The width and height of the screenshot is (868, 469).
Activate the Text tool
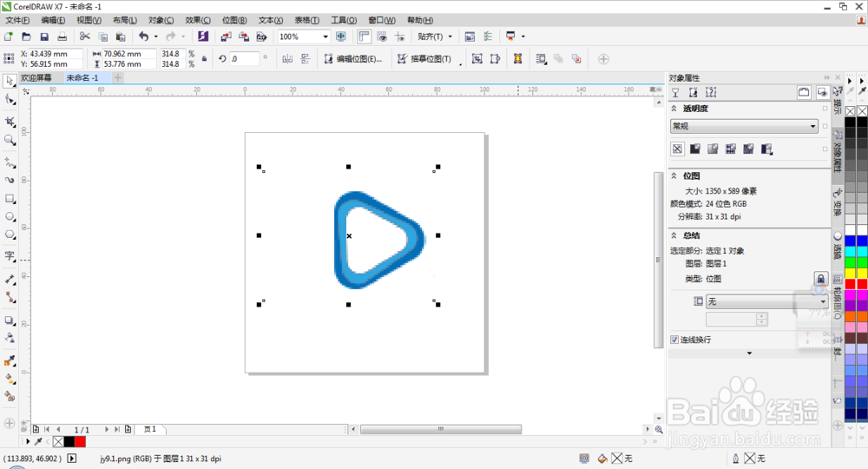pos(10,256)
